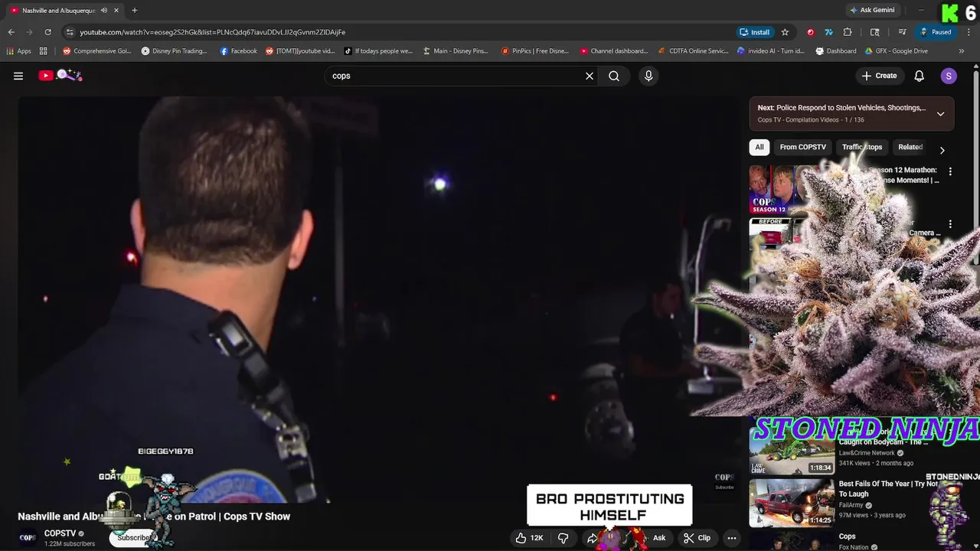
Task: Mute the tab via speaker icon
Action: coord(104,10)
